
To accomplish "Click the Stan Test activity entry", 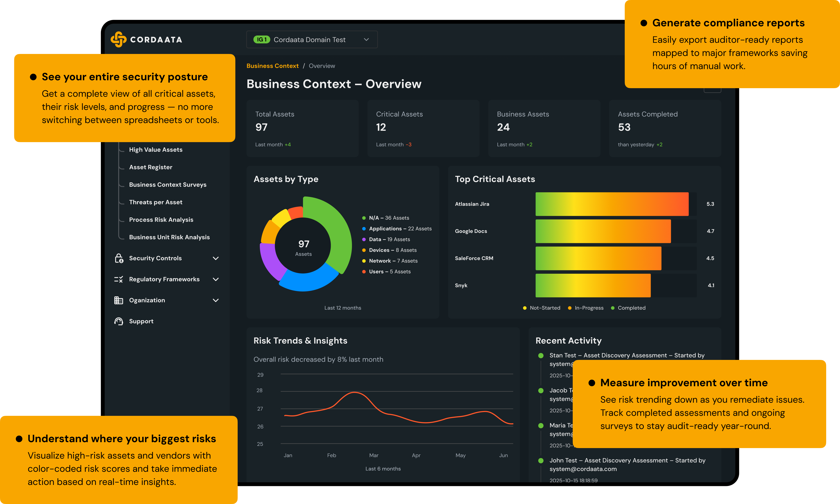I will pyautogui.click(x=627, y=360).
